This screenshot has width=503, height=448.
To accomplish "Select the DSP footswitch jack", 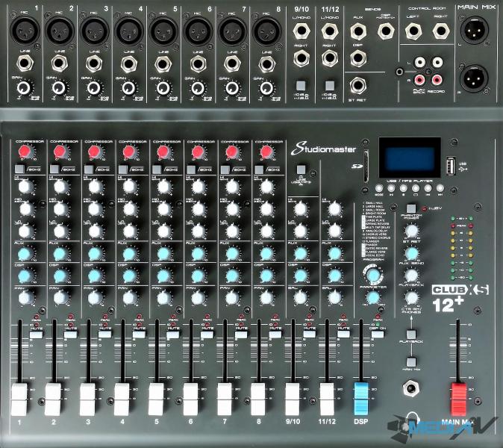I will [386, 31].
